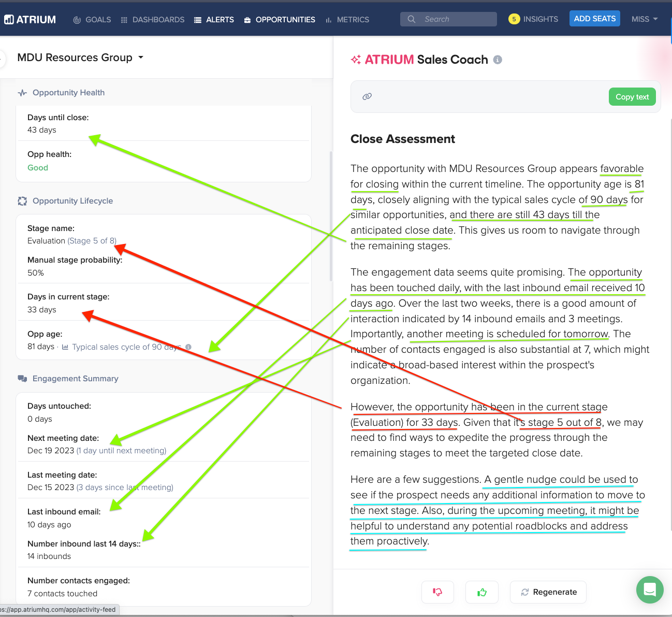
Task: Click the Engagement Summary chat icon
Action: [22, 379]
